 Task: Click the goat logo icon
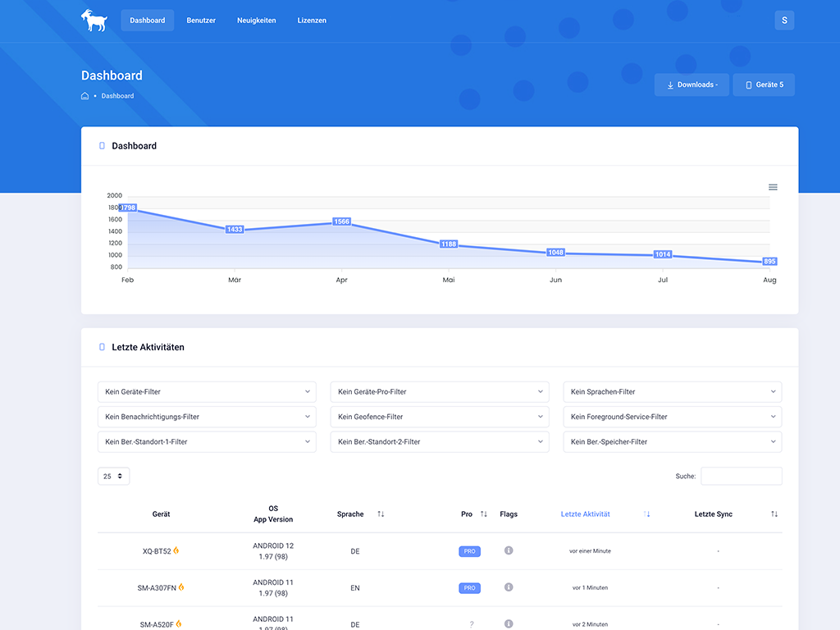[94, 20]
